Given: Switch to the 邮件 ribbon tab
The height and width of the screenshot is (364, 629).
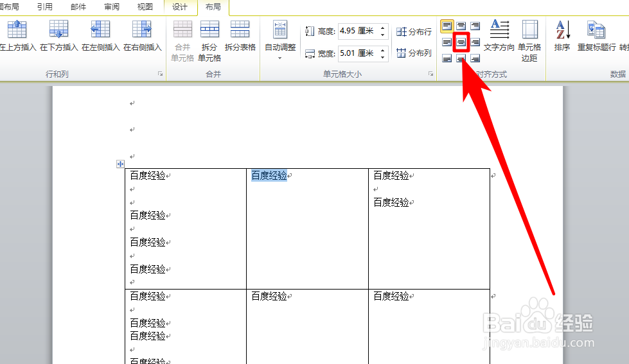Looking at the screenshot, I should click(78, 7).
